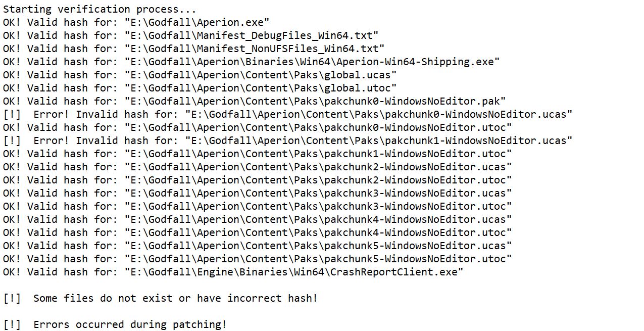Click the pakchunk2-WindowsNoEditor.ucas line
This screenshot has height=331, width=644.
coord(258,167)
